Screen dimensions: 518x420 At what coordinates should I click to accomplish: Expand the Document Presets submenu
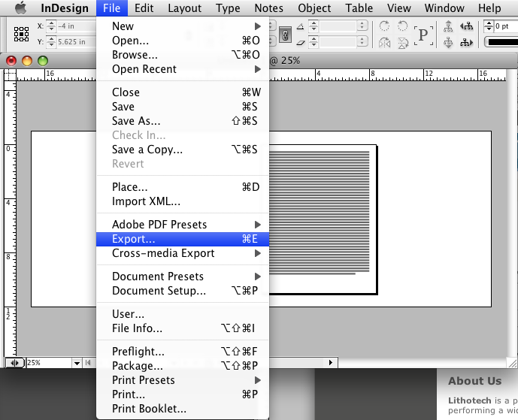coord(183,276)
